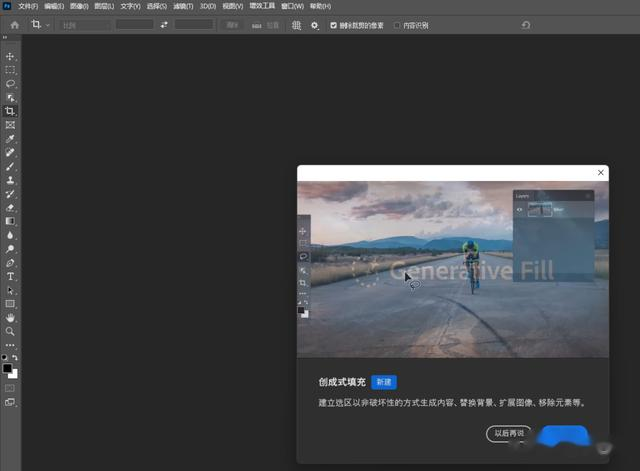
Task: Select the Horizontal Type tool
Action: point(10,277)
